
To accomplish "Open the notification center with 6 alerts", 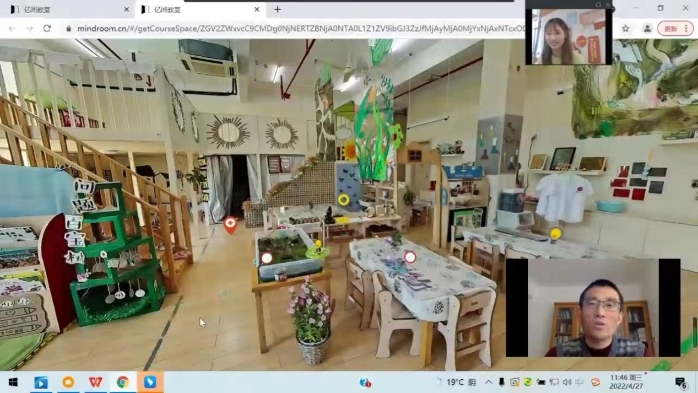I will (x=681, y=382).
